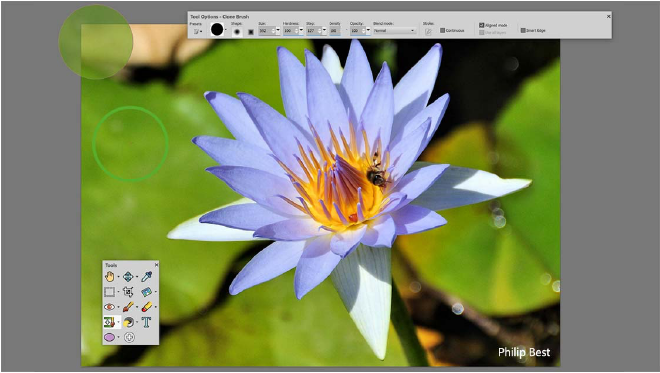Enable the Continuous stroke checkbox
This screenshot has width=660, height=373.
click(x=442, y=30)
